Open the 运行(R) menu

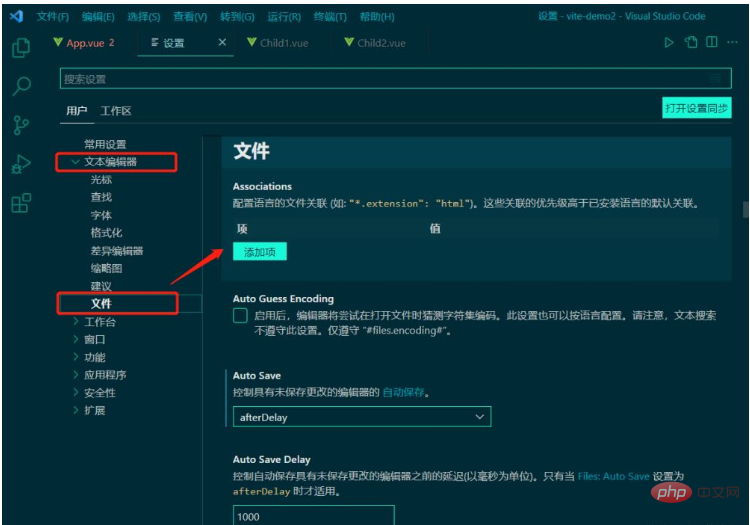(284, 17)
